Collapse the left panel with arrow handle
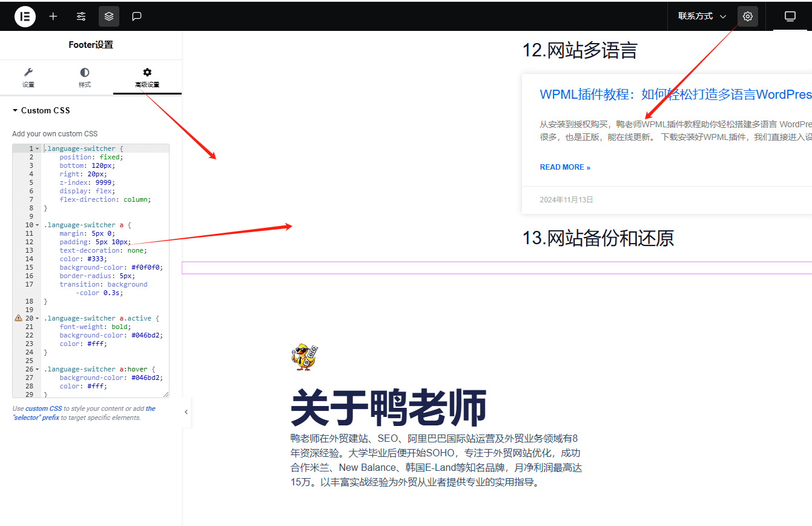 tap(186, 412)
